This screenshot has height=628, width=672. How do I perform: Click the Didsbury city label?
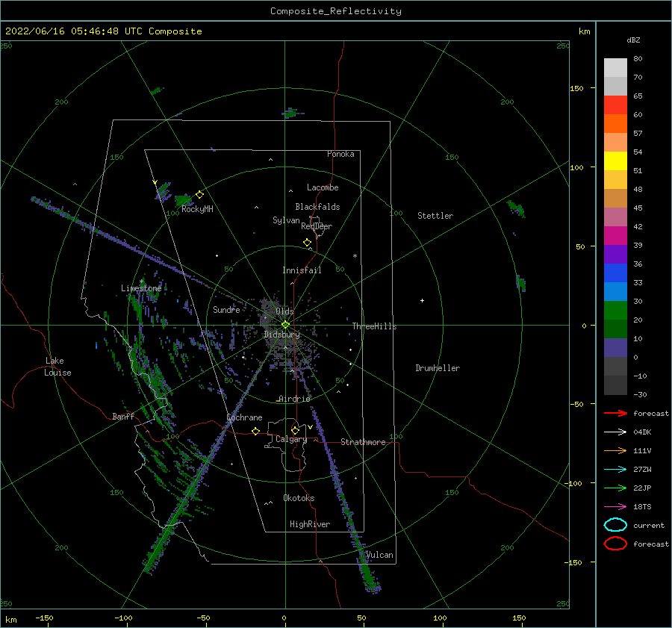coord(282,335)
